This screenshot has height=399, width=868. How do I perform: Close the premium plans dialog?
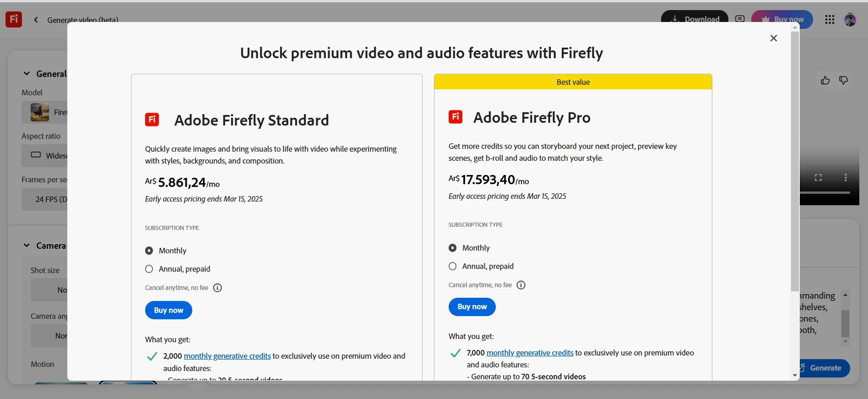click(774, 38)
